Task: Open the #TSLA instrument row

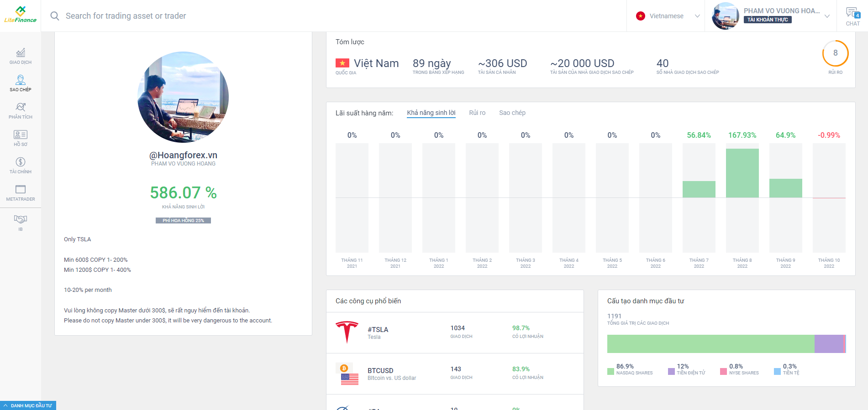Action: 455,332
